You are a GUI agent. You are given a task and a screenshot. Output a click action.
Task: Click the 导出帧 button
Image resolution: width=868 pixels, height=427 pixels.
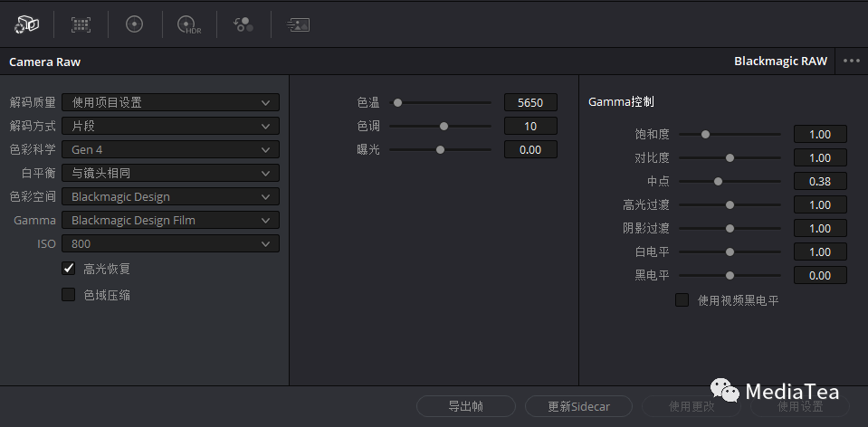tap(465, 406)
